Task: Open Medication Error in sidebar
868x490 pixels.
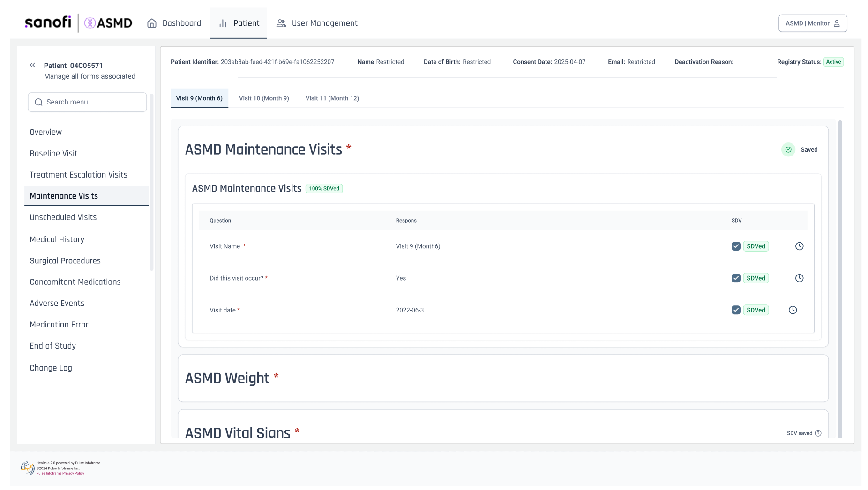Action: (x=59, y=325)
